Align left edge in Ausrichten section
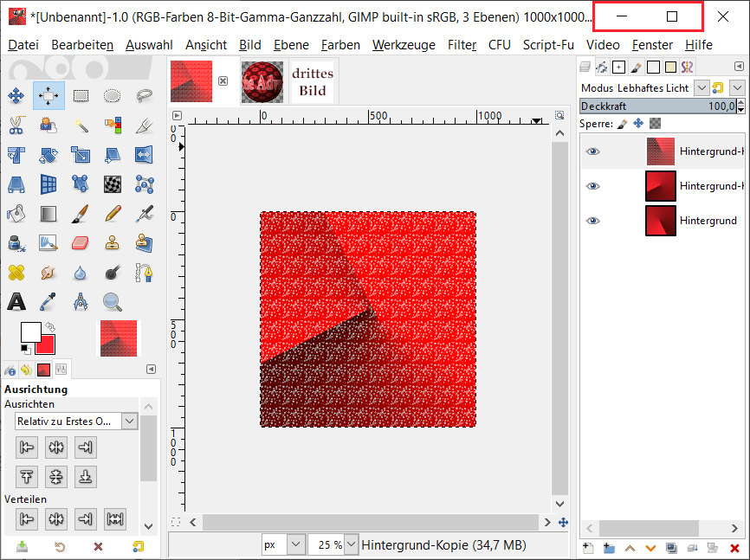This screenshot has height=560, width=750. (x=26, y=447)
